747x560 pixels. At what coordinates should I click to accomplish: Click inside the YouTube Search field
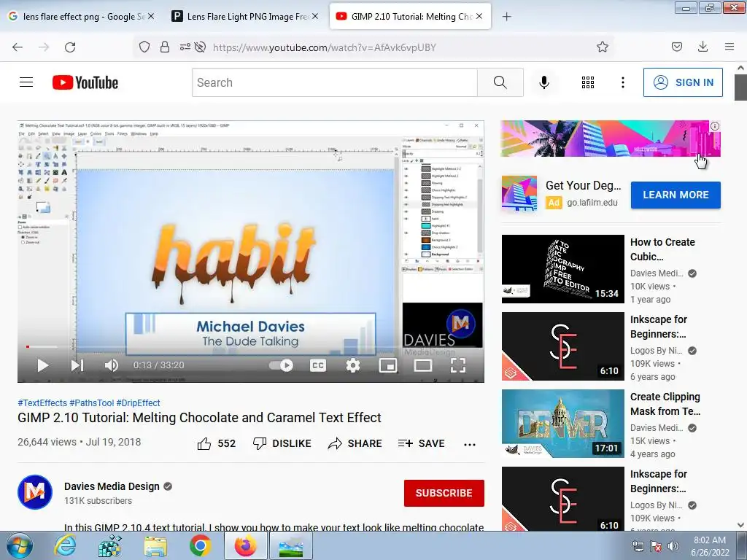point(334,82)
